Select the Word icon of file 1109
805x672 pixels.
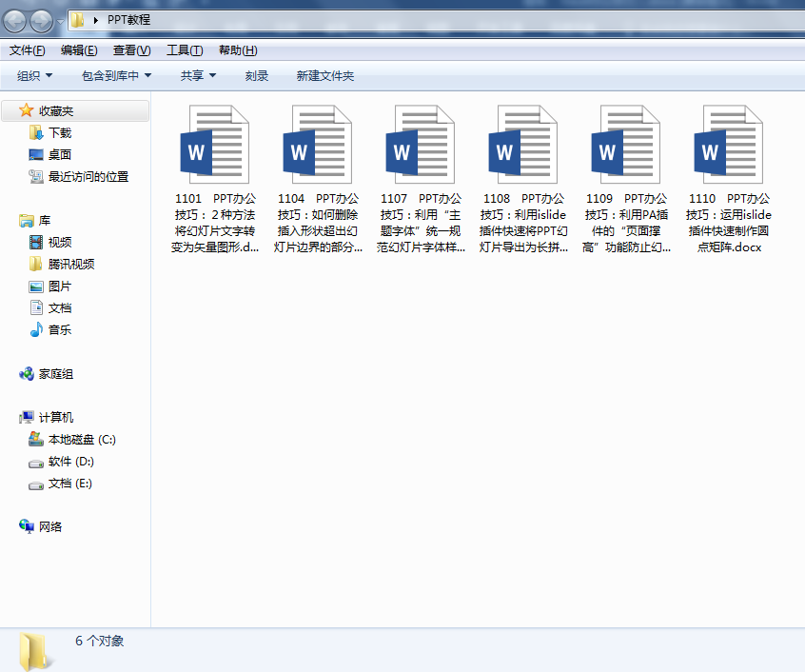[x=625, y=145]
